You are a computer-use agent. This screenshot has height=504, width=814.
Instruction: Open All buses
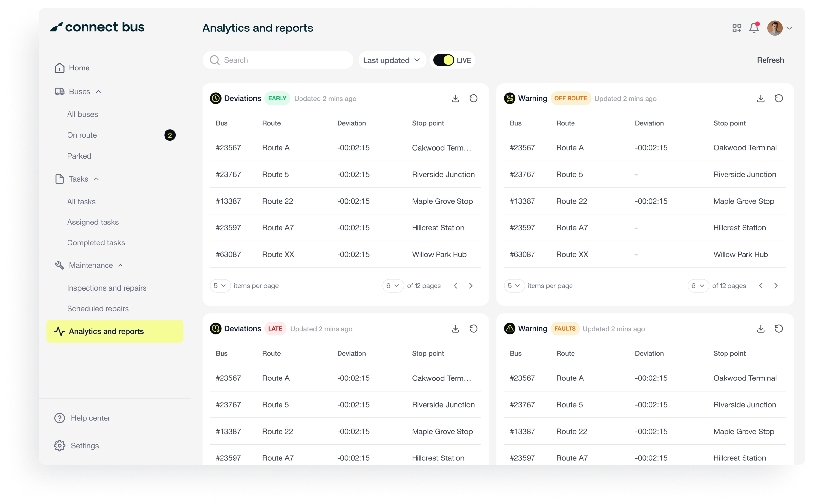tap(83, 114)
